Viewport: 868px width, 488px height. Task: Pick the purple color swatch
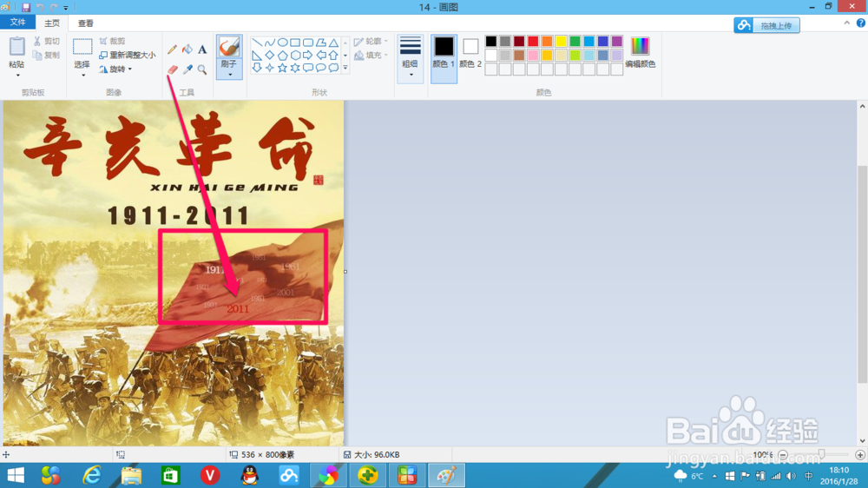[x=616, y=41]
